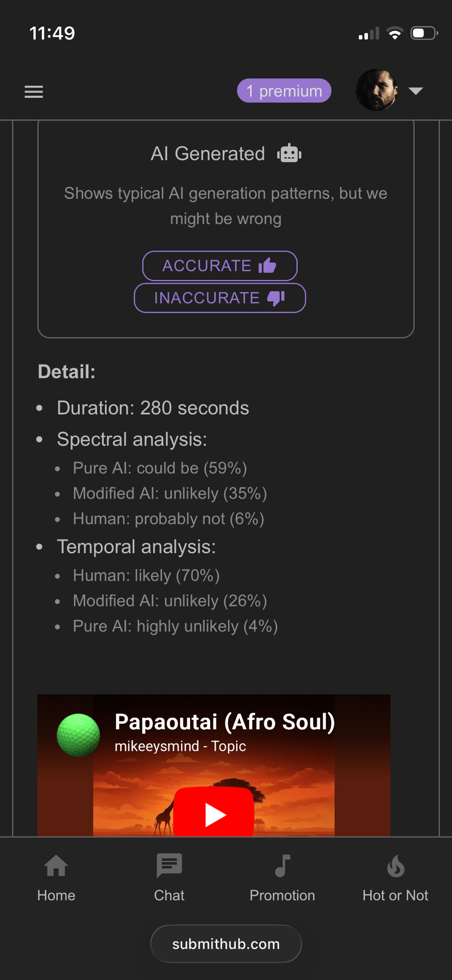Open the Hot or Not tab
Screen dimensions: 452x980
coord(395,877)
